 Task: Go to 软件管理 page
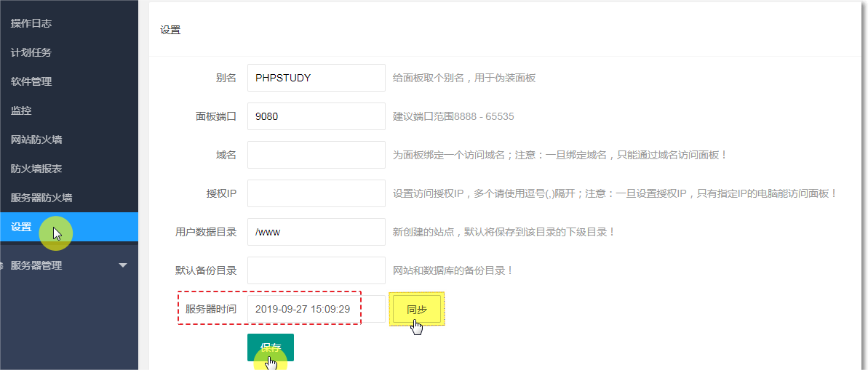(31, 82)
